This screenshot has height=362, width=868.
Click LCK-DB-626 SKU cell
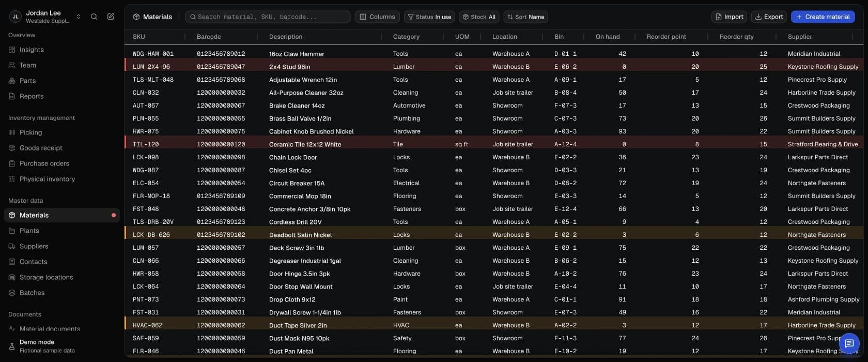pyautogui.click(x=151, y=235)
